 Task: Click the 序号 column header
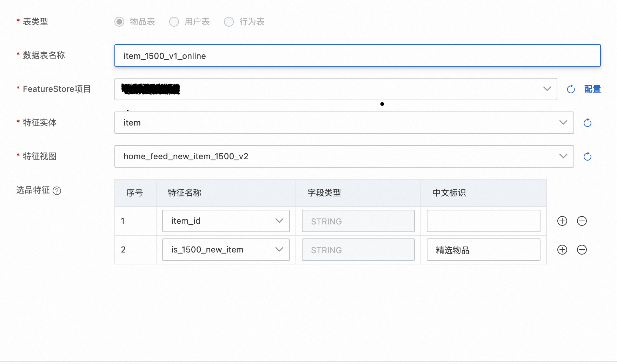(135, 193)
